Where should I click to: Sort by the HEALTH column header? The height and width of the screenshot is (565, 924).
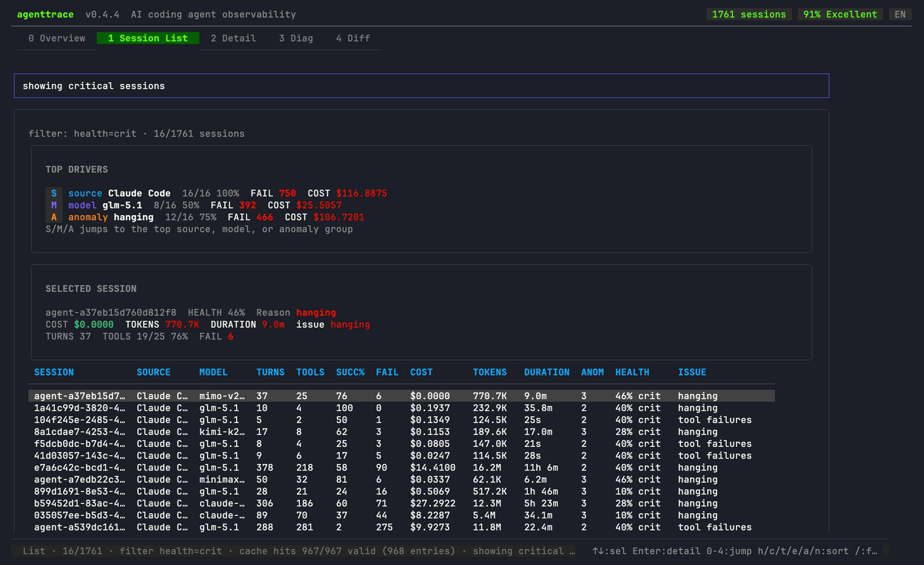click(x=632, y=372)
